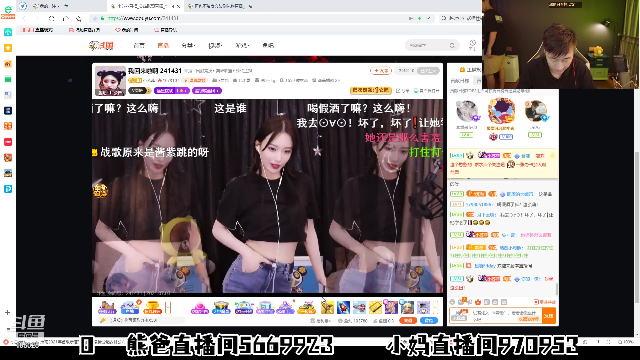Click the magnifier icon in the search box
Screen dimensions: 640x360
pos(452,45)
